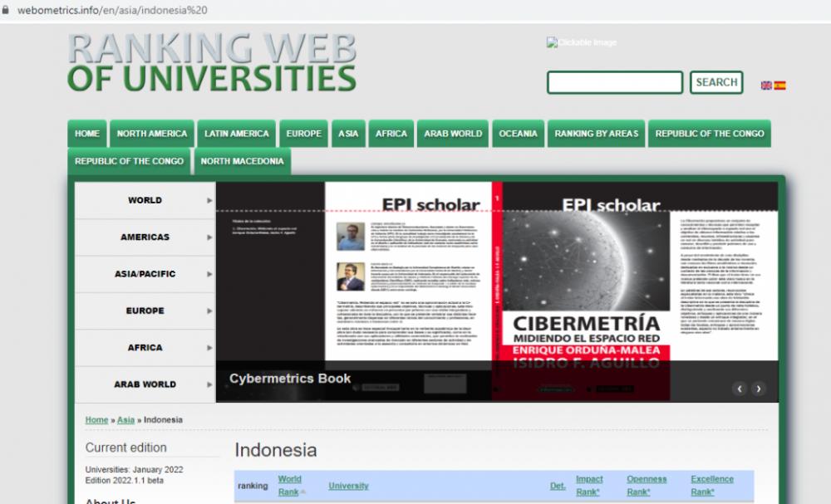Advance the slideshow with the right arrow
This screenshot has height=504, width=831.
click(759, 389)
